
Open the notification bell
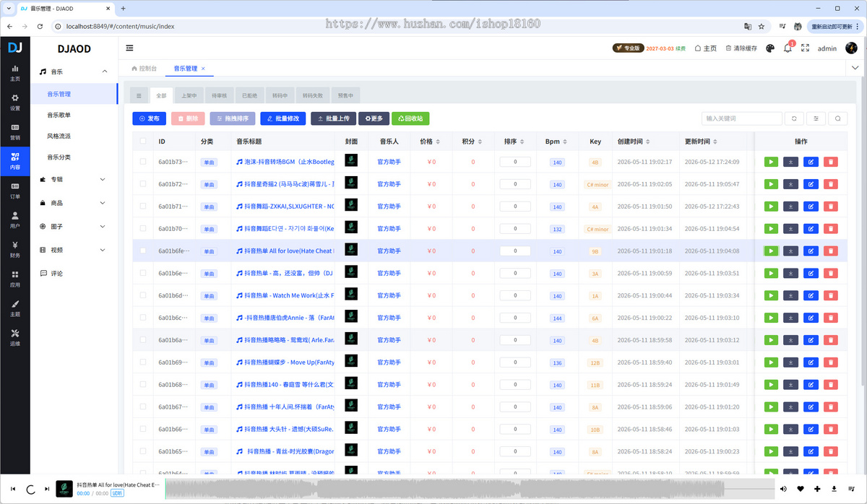click(x=788, y=48)
